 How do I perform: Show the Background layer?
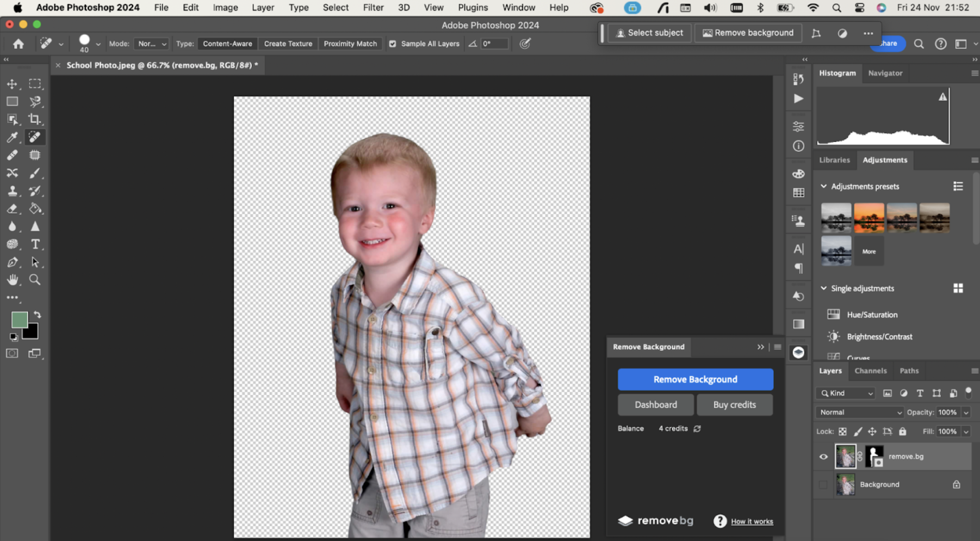pos(823,484)
